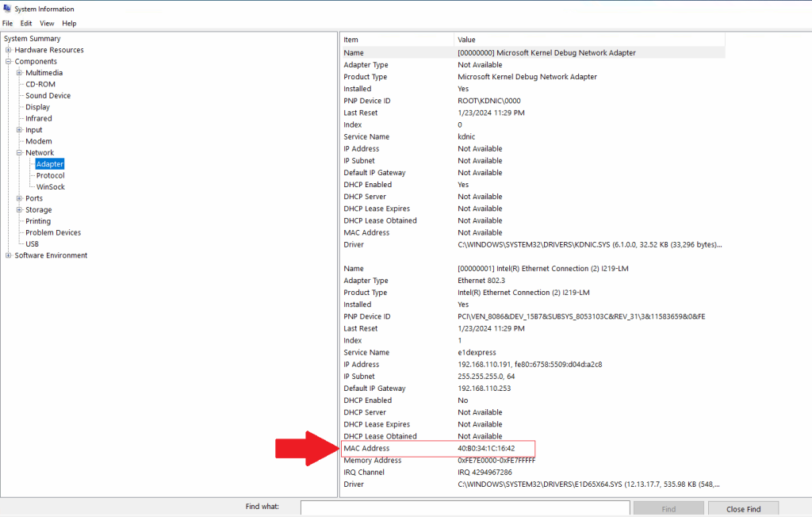Open the View menu
The image size is (812, 517).
(47, 23)
